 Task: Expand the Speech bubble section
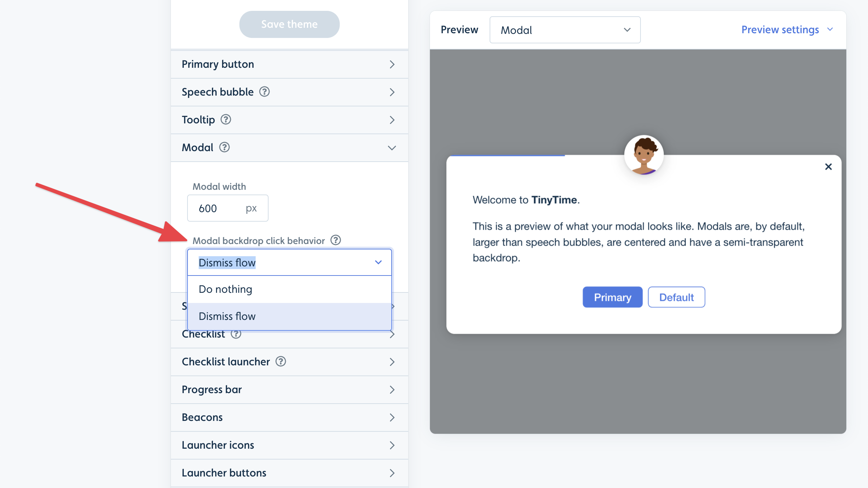[290, 92]
